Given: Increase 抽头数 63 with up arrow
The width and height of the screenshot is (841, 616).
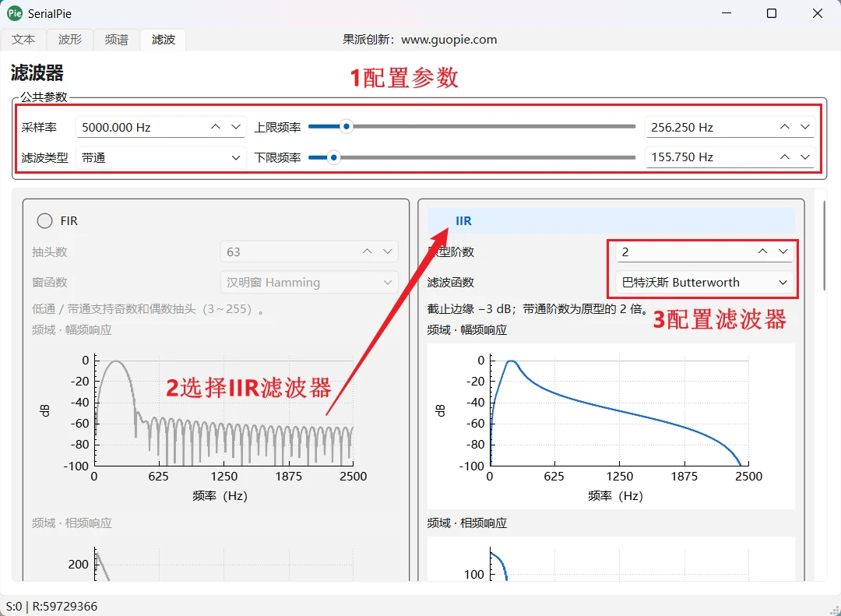Looking at the screenshot, I should tap(367, 252).
